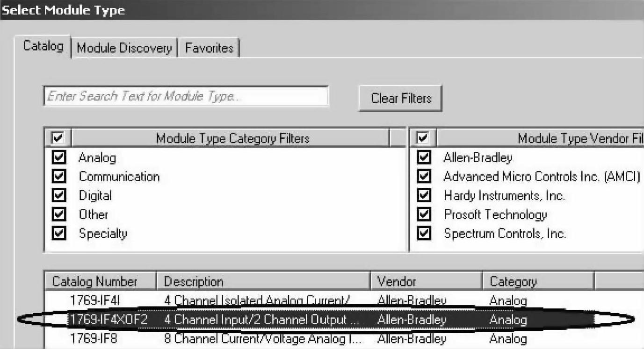Click the 8 Channel Current/Voltage Analog description
This screenshot has width=644, height=349.
point(263,339)
